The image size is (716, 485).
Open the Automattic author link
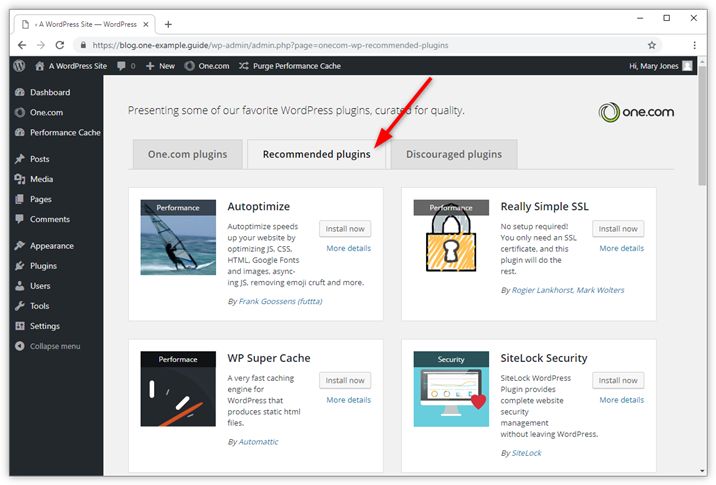coord(258,442)
